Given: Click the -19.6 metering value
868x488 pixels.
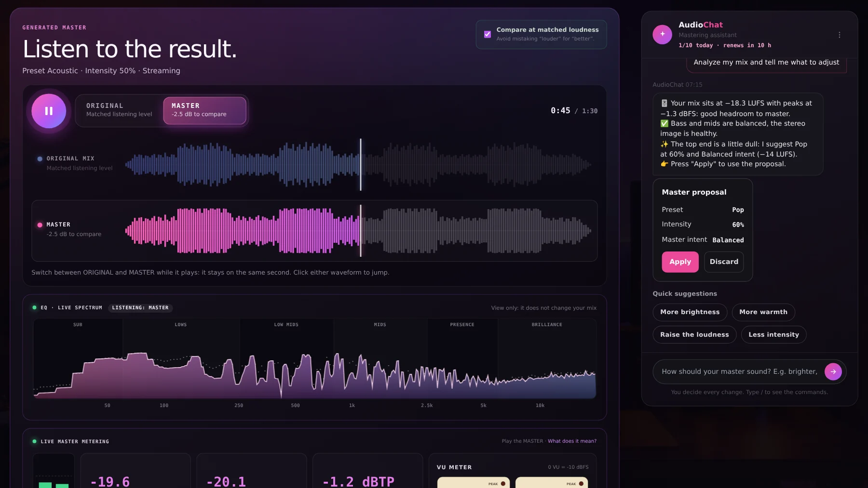Looking at the screenshot, I should tap(110, 481).
